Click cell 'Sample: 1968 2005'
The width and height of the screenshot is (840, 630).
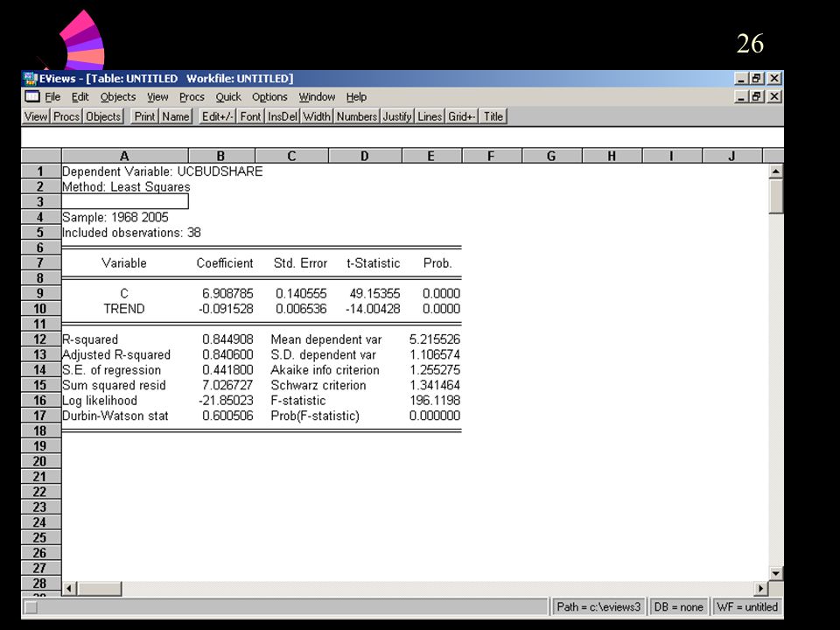pyautogui.click(x=115, y=217)
